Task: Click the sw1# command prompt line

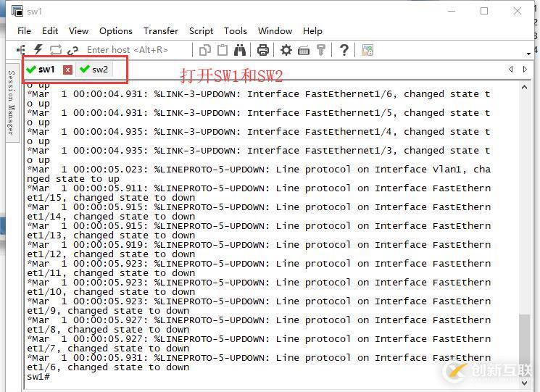Action: (x=38, y=377)
